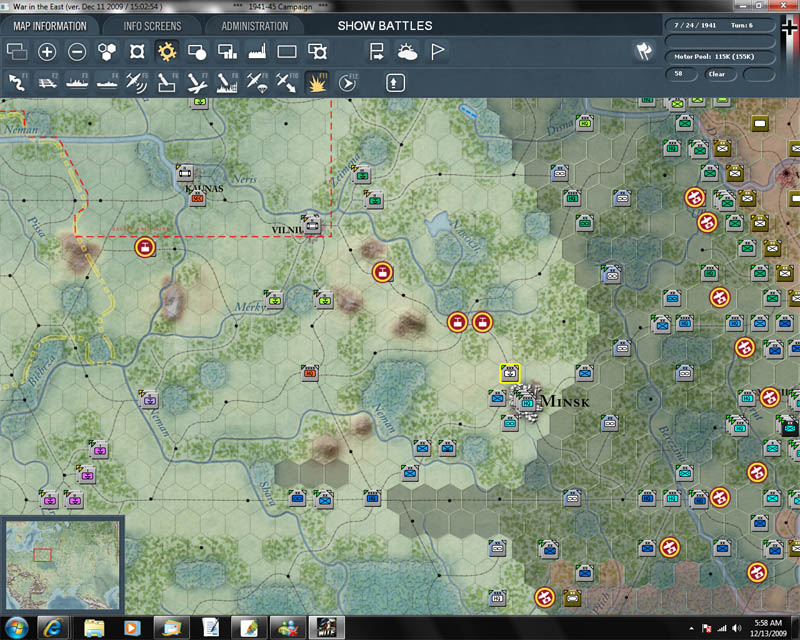Select F8 bomb city mode icon
Screen dimensions: 800x640
[x=227, y=83]
